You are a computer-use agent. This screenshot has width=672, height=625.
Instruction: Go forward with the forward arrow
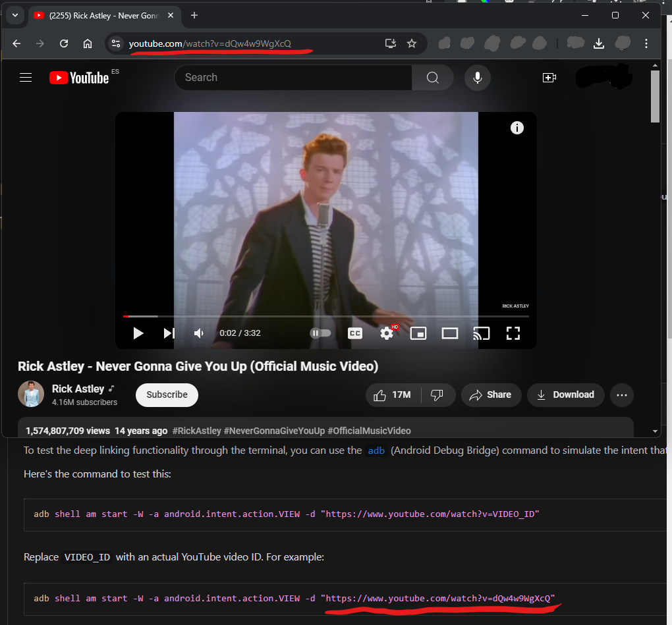tap(40, 43)
